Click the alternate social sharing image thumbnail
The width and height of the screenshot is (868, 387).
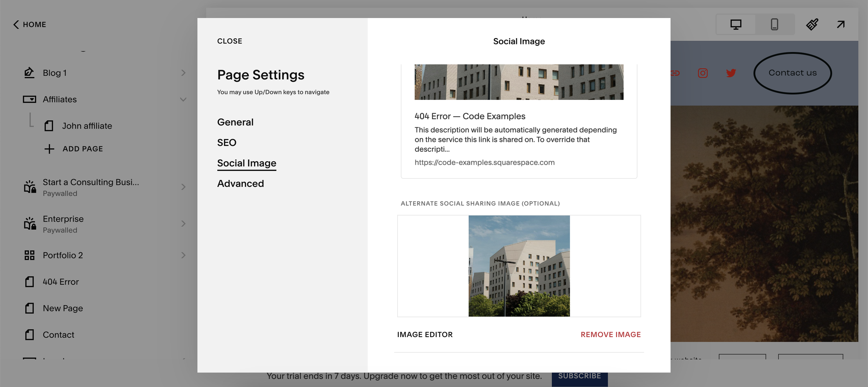click(x=519, y=266)
